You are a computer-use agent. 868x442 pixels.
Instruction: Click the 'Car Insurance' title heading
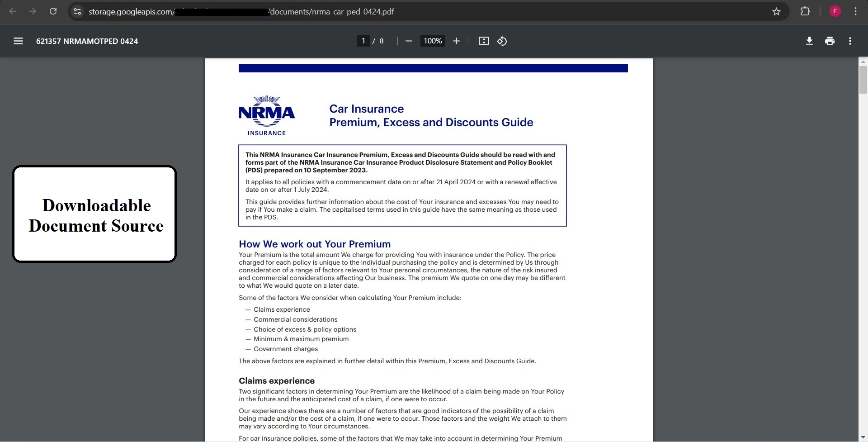366,109
